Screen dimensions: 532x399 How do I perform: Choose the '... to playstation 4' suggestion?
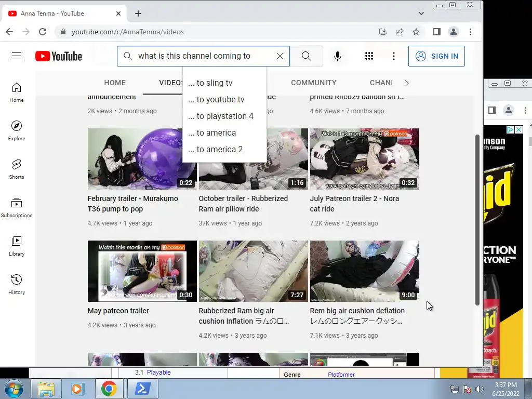[224, 116]
